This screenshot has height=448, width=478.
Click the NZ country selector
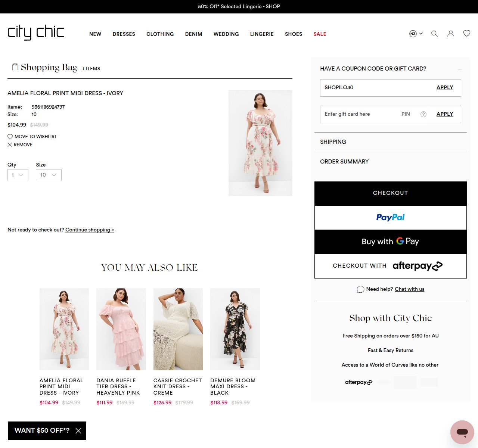416,34
